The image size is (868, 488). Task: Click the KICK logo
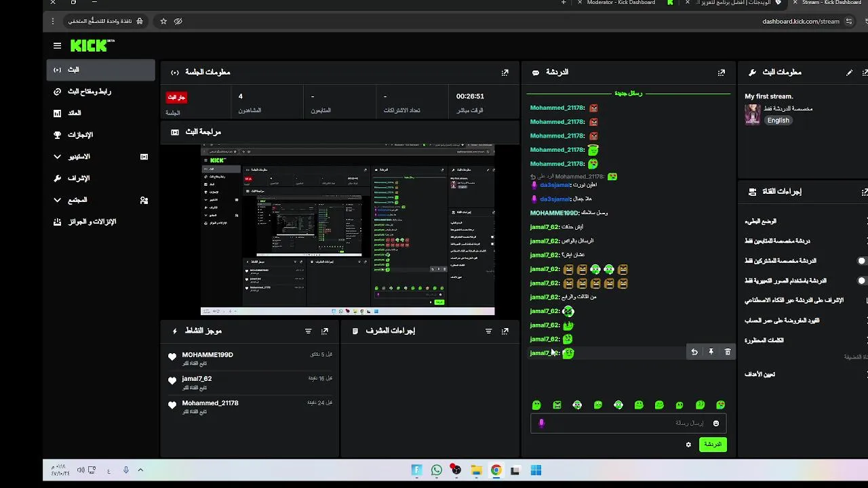tap(92, 45)
